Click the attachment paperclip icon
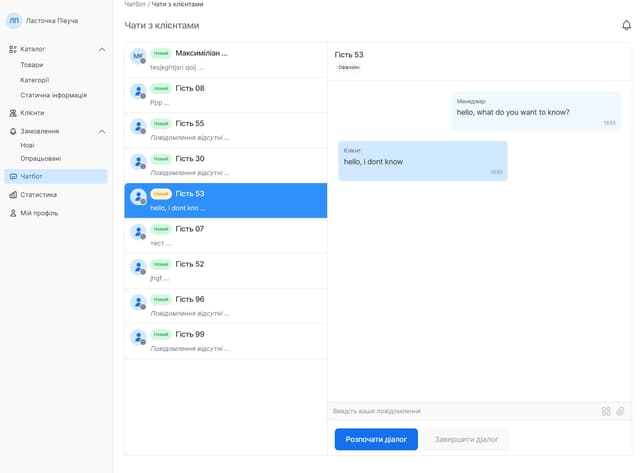 coord(620,411)
